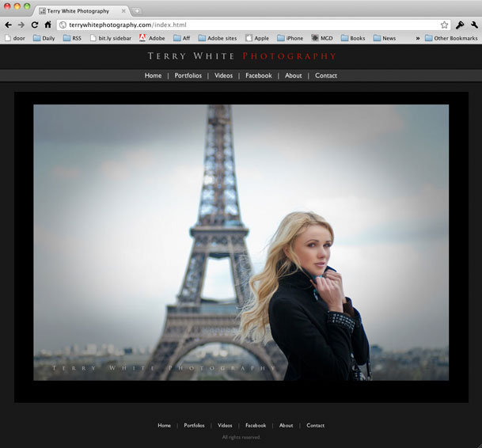This screenshot has width=482, height=448.
Task: Open the Adobe bookmark
Action: point(152,38)
